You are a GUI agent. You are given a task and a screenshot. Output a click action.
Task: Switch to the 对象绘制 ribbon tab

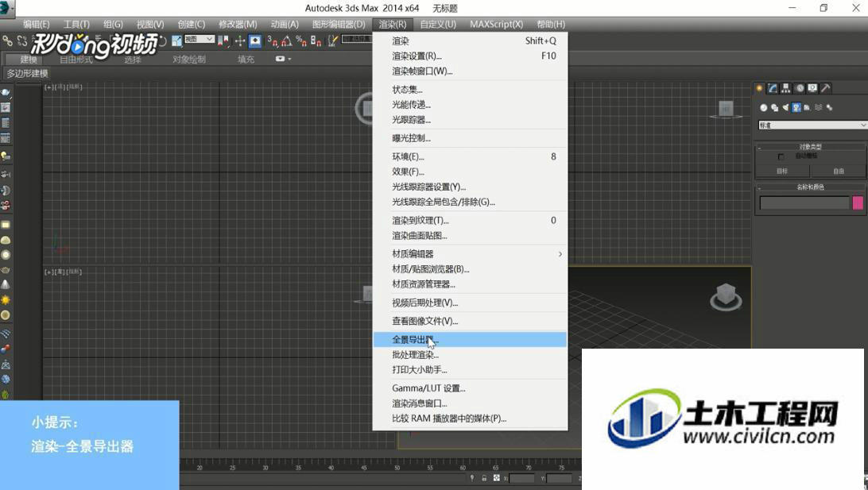point(188,60)
